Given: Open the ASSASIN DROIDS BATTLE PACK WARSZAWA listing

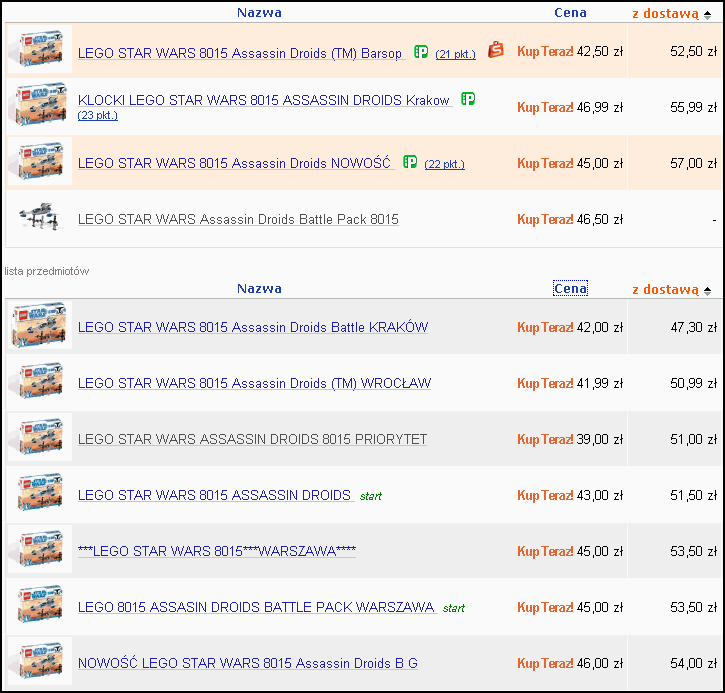Looking at the screenshot, I should [x=256, y=607].
